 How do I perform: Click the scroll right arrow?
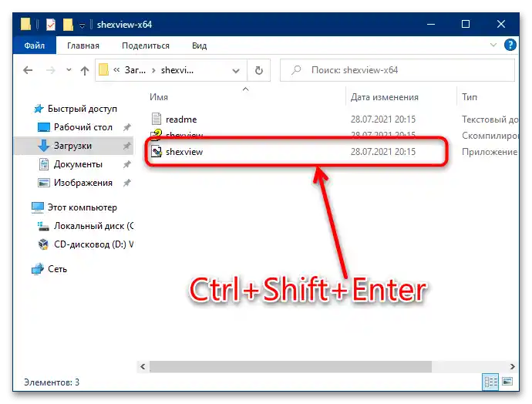[512, 366]
